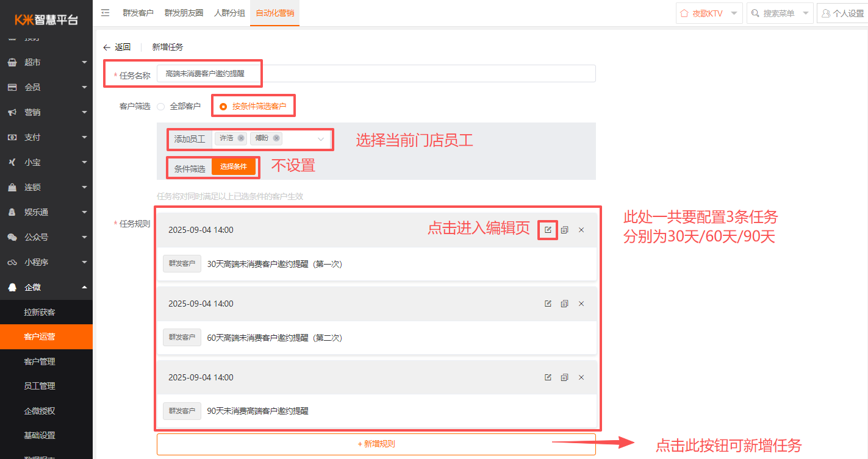Open edit page for the 60-day rule
Screen dimensions: 868x459
[548, 304]
